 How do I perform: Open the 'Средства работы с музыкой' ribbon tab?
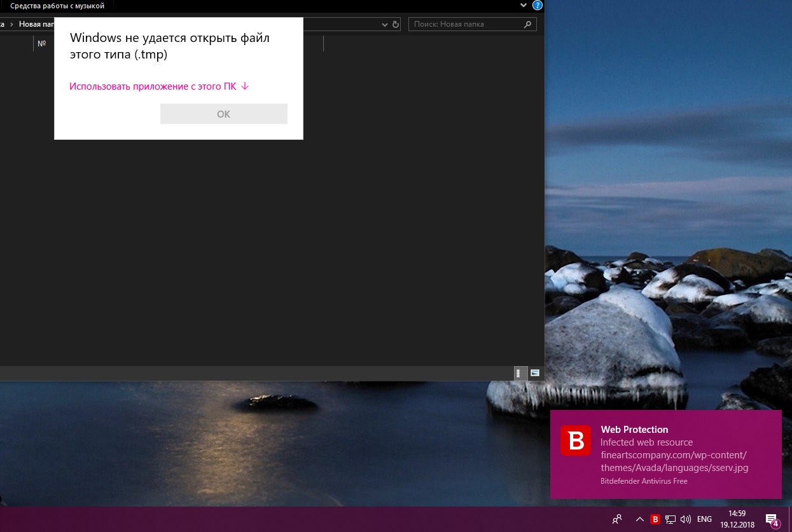[57, 6]
